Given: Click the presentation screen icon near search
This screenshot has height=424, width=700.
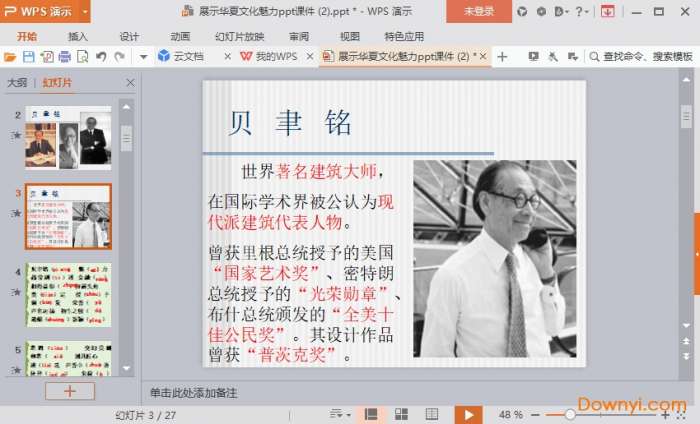Looking at the screenshot, I should pos(533,56).
